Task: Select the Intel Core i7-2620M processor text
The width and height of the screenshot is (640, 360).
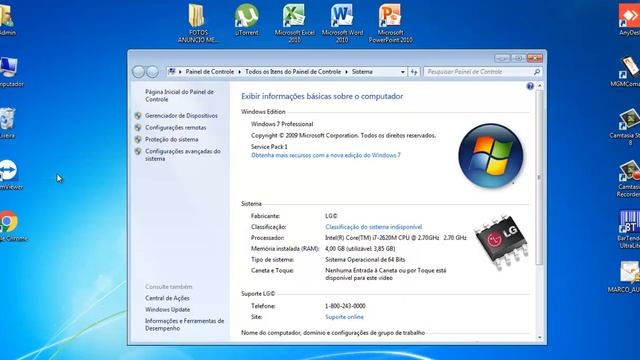Action: 396,238
